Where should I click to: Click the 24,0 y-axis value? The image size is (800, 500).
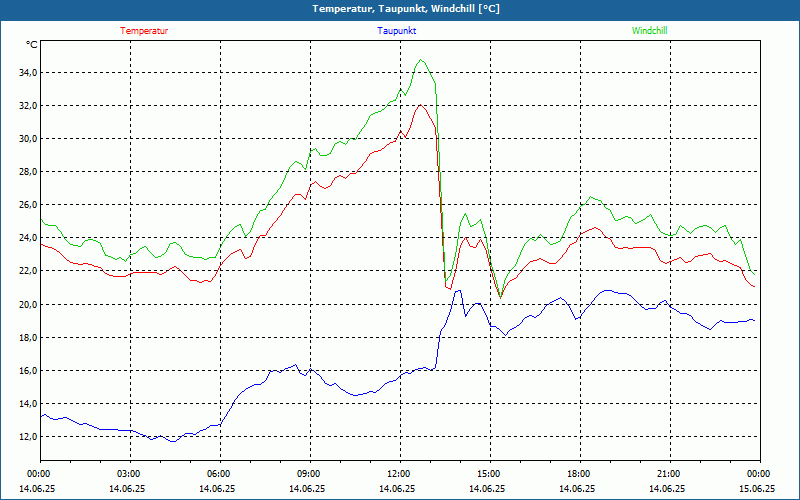pos(28,238)
